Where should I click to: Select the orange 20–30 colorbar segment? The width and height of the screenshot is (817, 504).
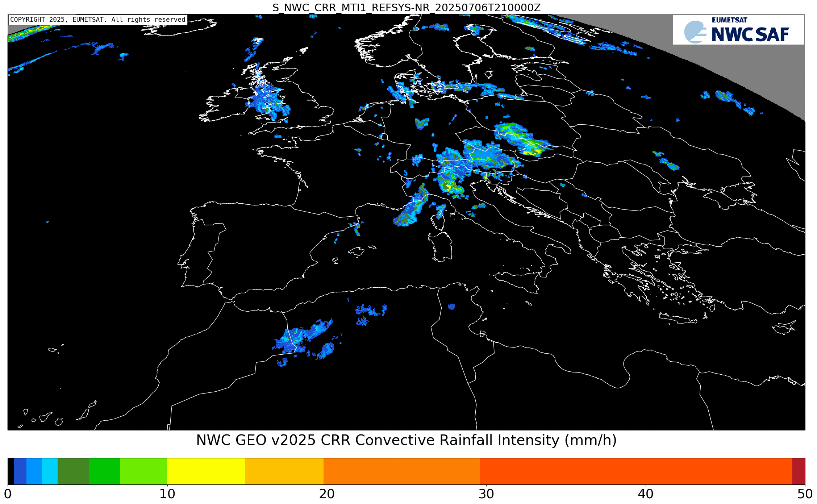click(x=401, y=471)
